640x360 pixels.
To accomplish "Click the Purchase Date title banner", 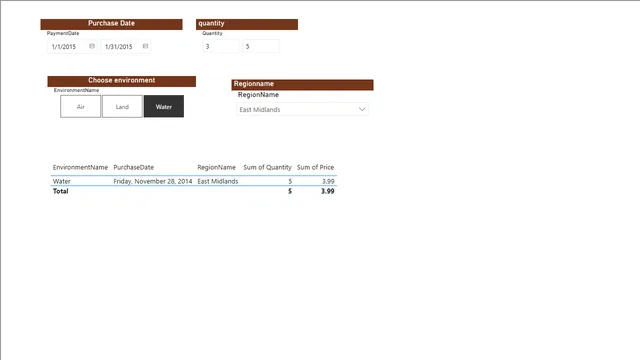I will pyautogui.click(x=111, y=24).
